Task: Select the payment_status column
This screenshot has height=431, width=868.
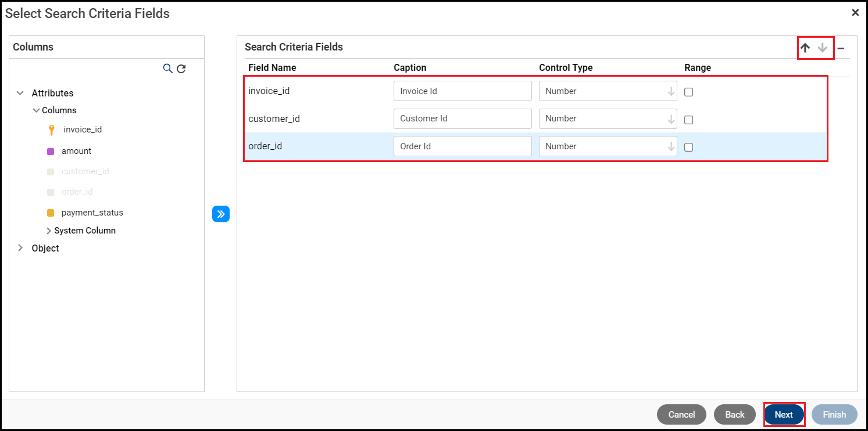Action: [92, 213]
